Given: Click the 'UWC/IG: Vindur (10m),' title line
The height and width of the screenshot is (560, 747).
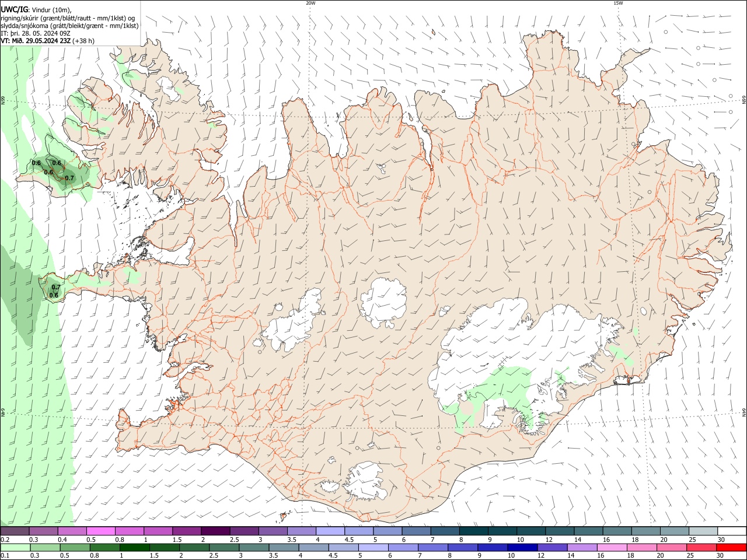Looking at the screenshot, I should (x=36, y=10).
